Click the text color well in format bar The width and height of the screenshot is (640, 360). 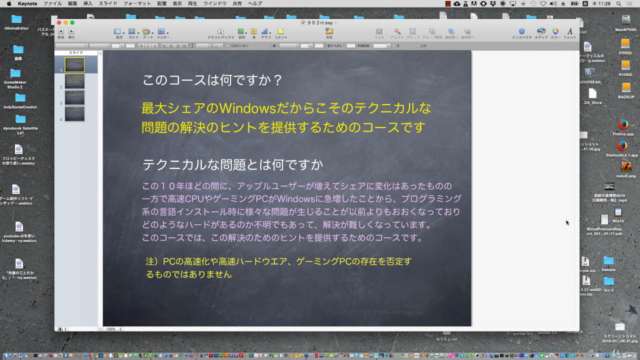(130, 46)
